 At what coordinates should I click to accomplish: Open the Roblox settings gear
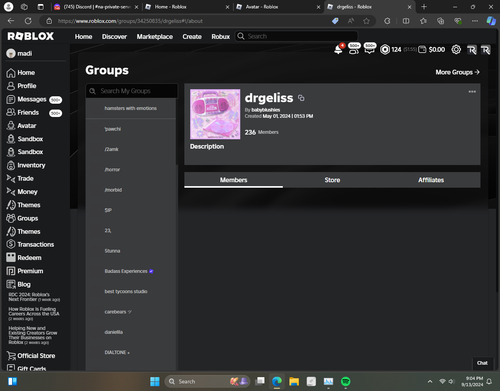click(456, 50)
